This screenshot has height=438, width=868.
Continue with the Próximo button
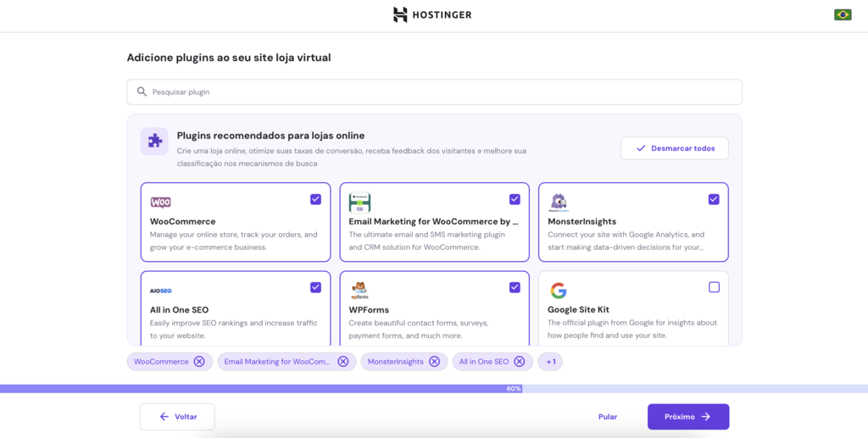click(x=688, y=417)
